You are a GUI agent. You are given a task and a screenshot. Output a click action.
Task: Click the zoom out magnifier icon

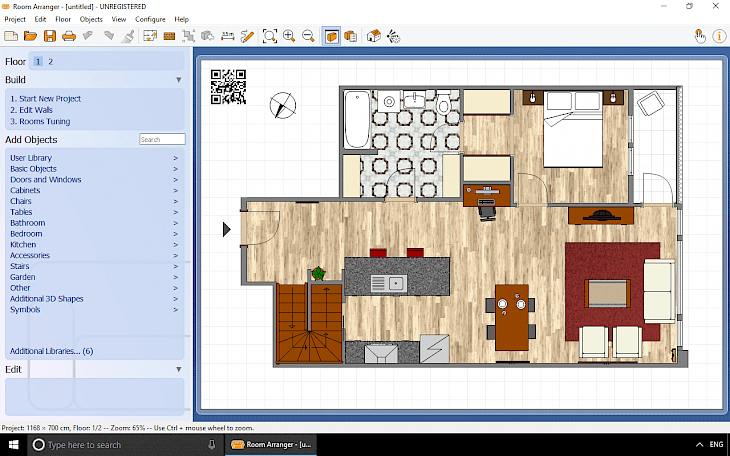pos(308,36)
